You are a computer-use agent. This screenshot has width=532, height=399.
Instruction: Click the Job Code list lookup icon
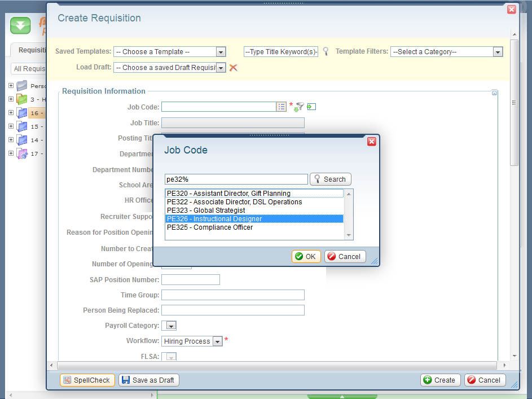pyautogui.click(x=281, y=107)
